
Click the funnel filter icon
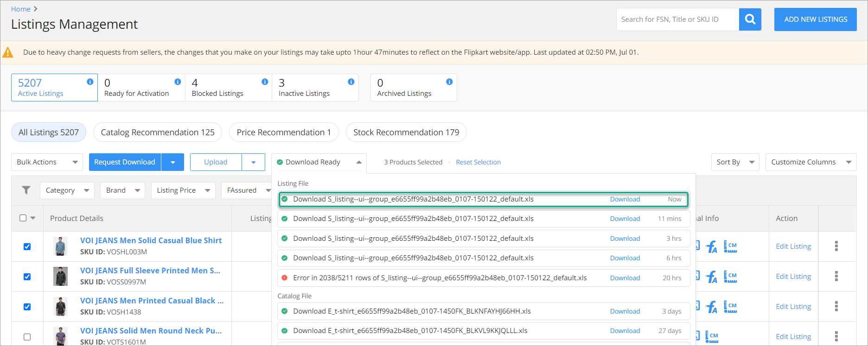26,190
